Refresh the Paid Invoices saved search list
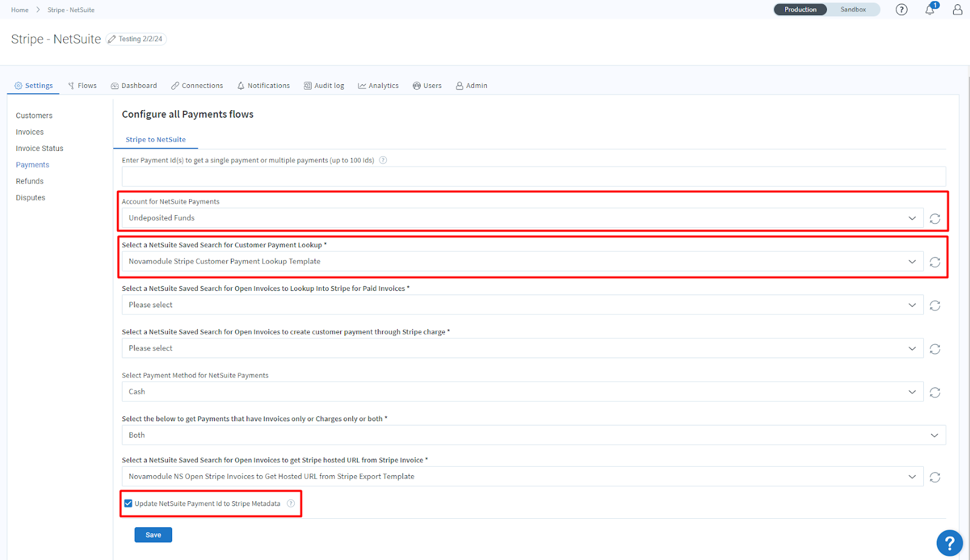970x560 pixels. (x=935, y=305)
